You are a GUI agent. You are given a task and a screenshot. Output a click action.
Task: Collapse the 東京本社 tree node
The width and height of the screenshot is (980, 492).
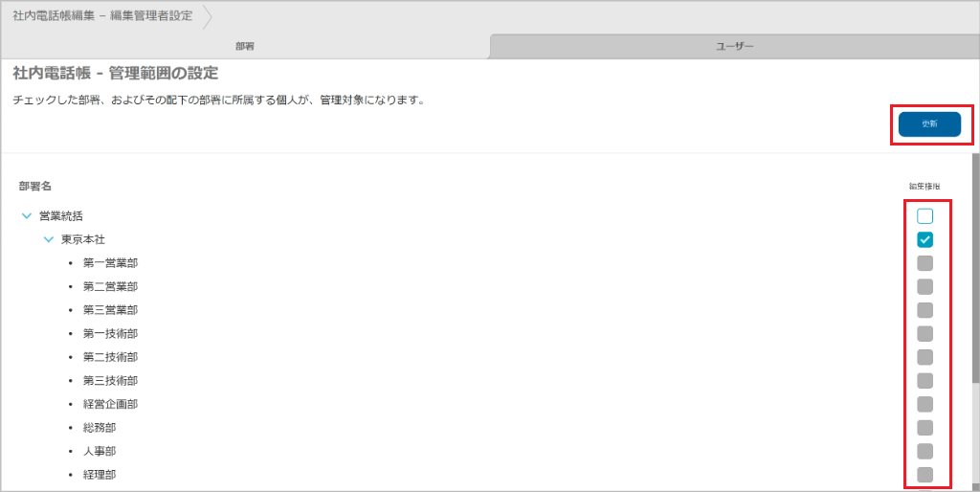click(x=49, y=239)
